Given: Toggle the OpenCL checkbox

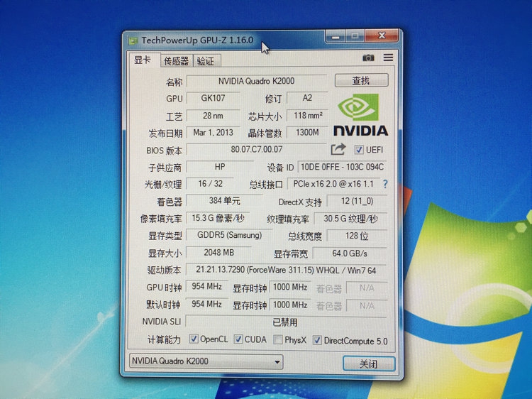Looking at the screenshot, I should pos(194,339).
